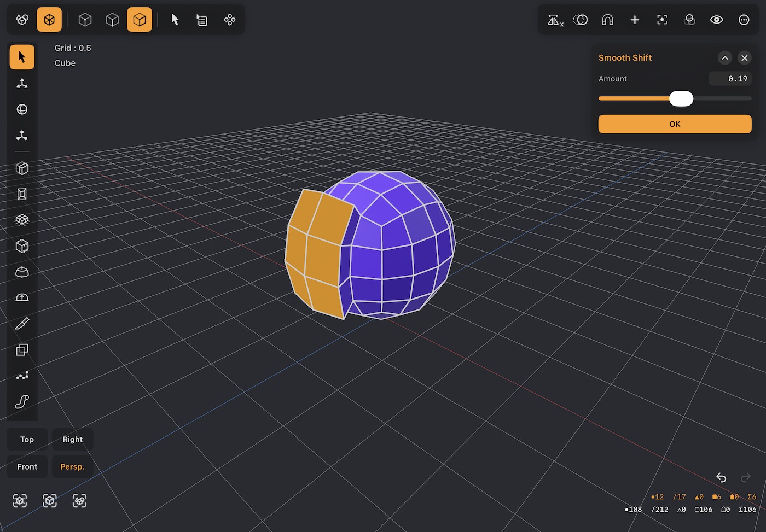Screen dimensions: 766x532
Task: Pick the Bevel cube tool
Action: coord(22,246)
